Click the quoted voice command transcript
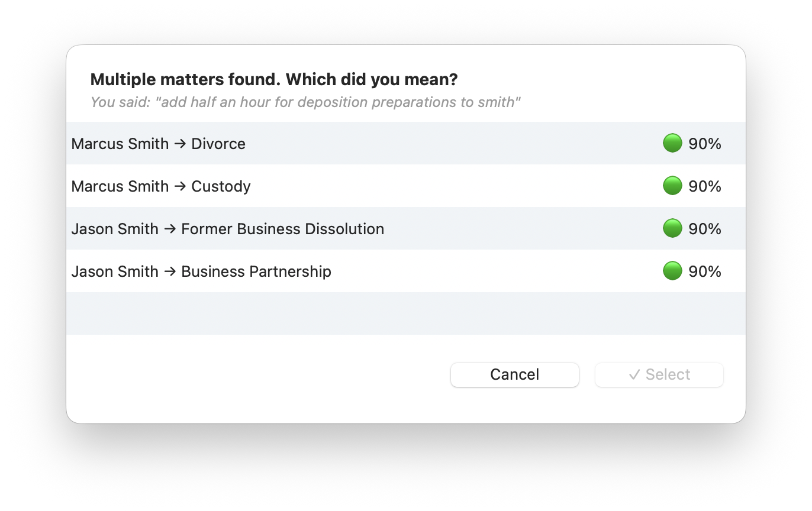 click(305, 102)
